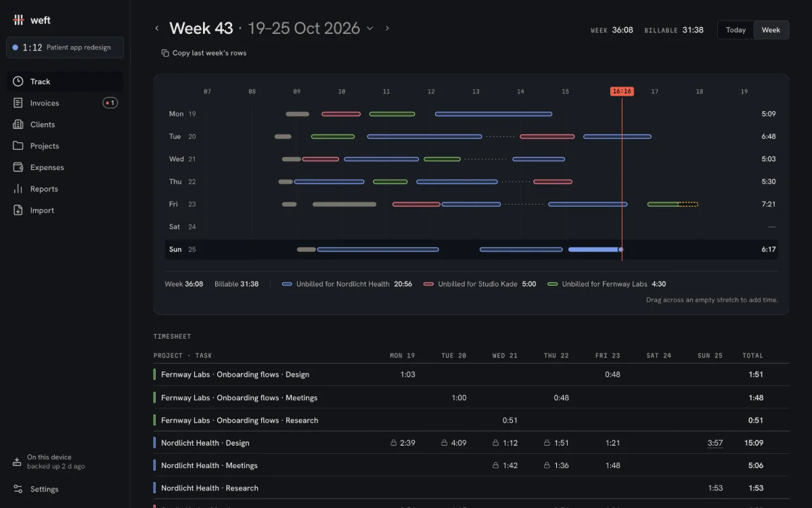Click the device backup status icon
The height and width of the screenshot is (508, 812).
point(17,462)
